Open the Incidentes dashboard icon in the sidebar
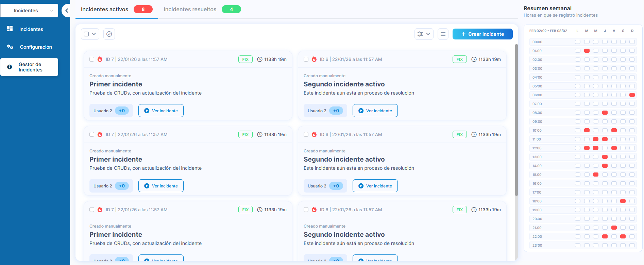This screenshot has height=265, width=644. pos(10,29)
